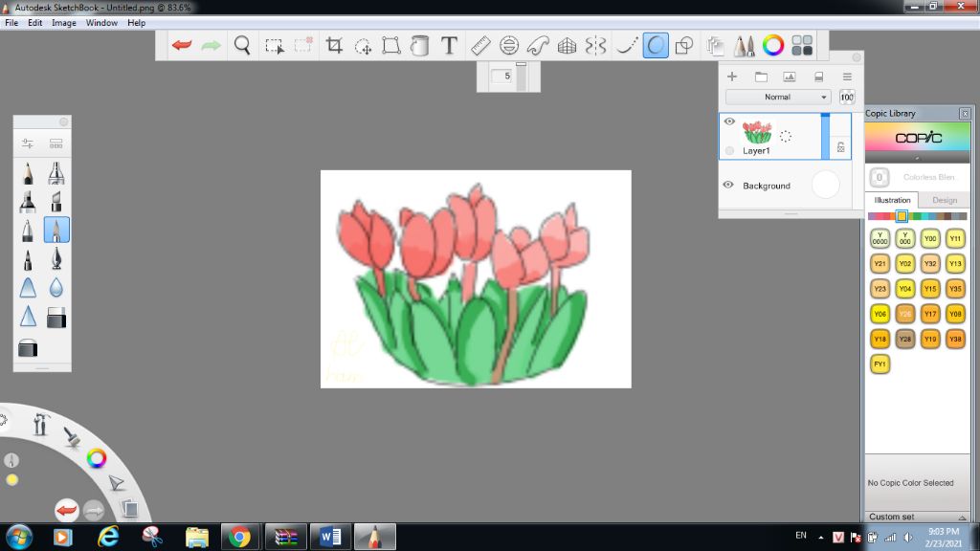This screenshot has height=551, width=980.
Task: Click the red Undo arrow in top toolbar
Action: coord(182,45)
